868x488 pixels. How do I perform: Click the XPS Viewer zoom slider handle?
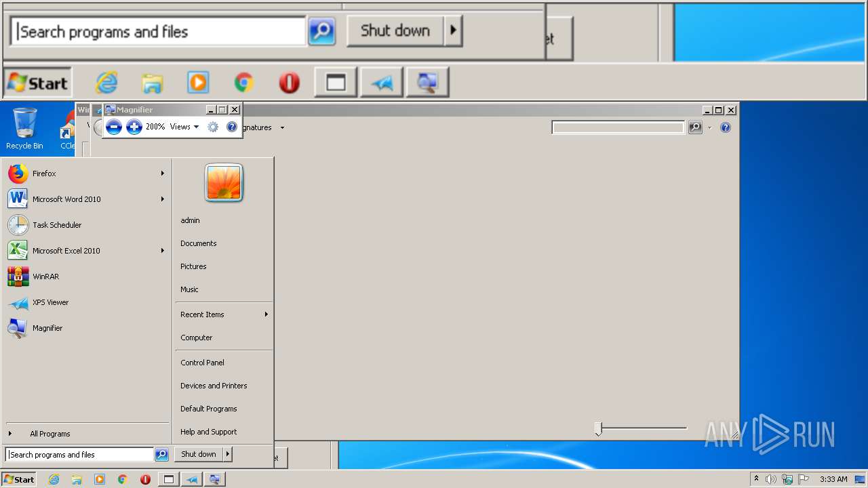coord(598,428)
